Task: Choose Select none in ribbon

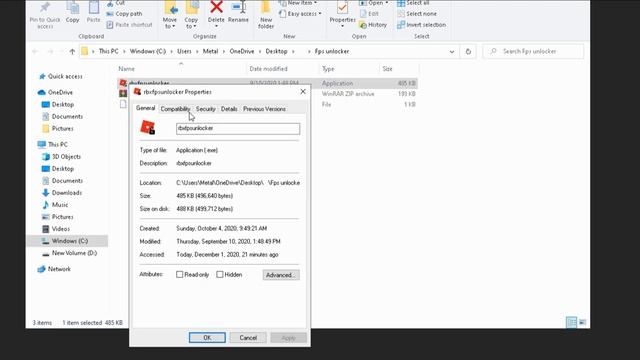Action: coord(417,14)
